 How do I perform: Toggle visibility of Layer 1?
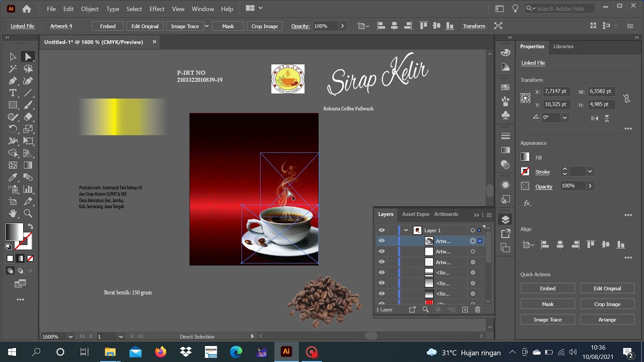381,230
